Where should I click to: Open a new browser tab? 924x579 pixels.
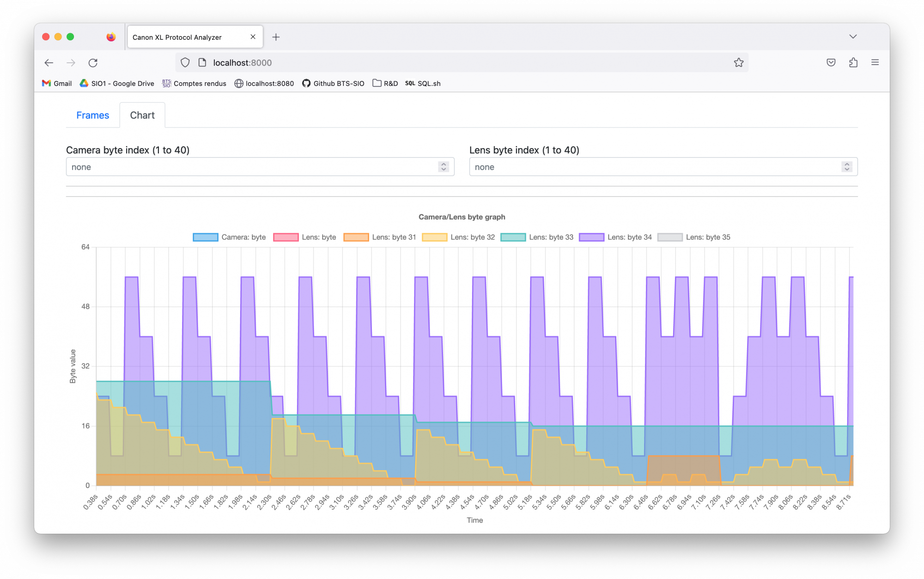point(276,37)
